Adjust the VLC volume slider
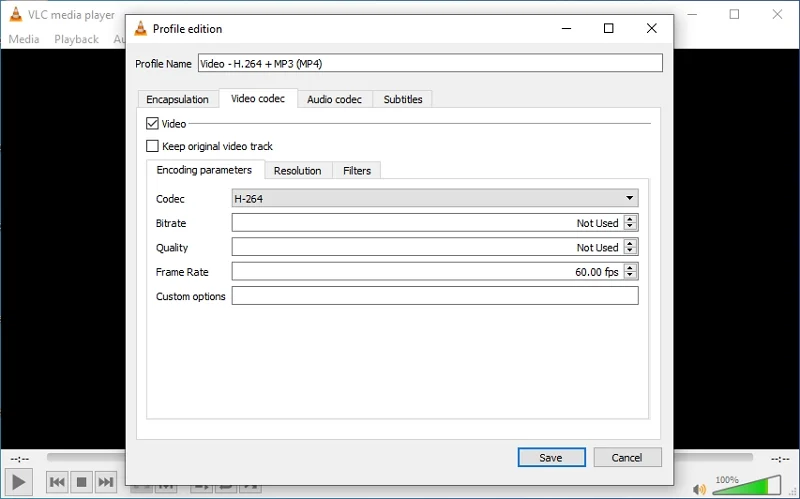This screenshot has width=800, height=499. point(746,486)
